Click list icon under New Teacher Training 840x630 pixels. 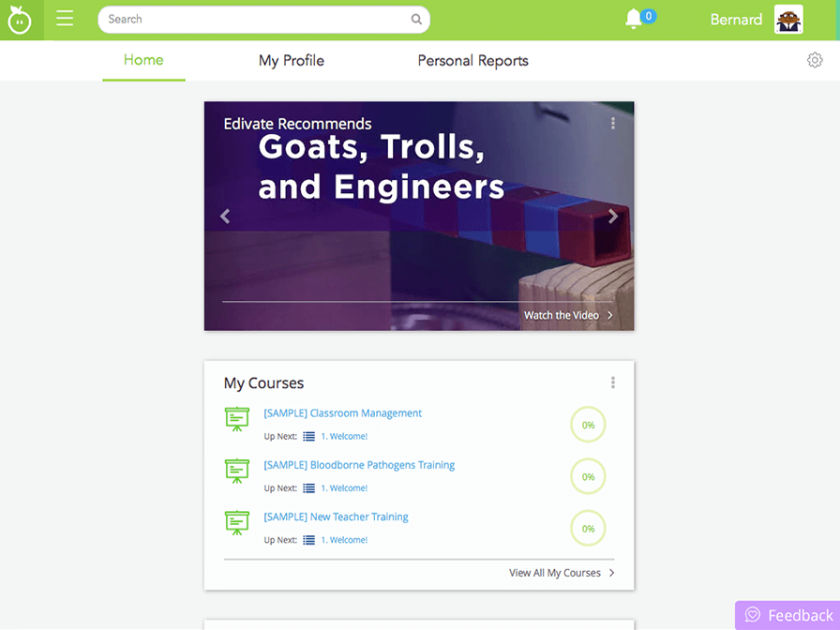[309, 541]
